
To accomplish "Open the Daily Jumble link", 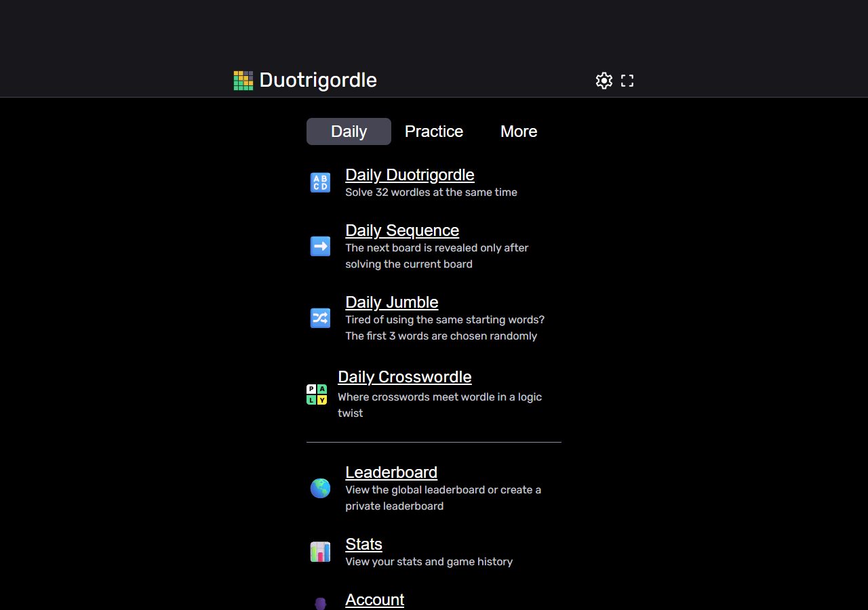I will click(392, 302).
